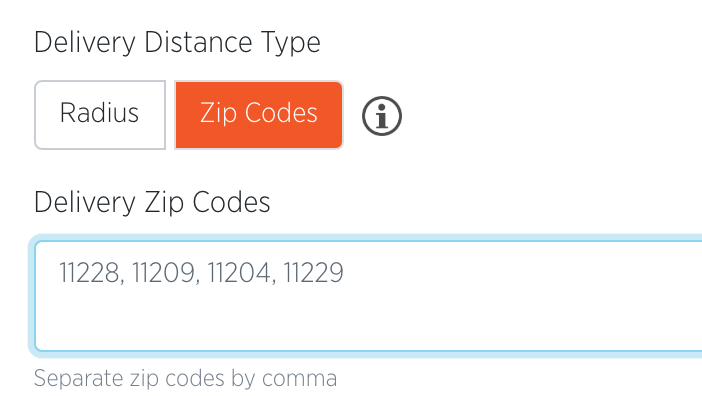Select the Radius delivery distance option

(x=100, y=115)
